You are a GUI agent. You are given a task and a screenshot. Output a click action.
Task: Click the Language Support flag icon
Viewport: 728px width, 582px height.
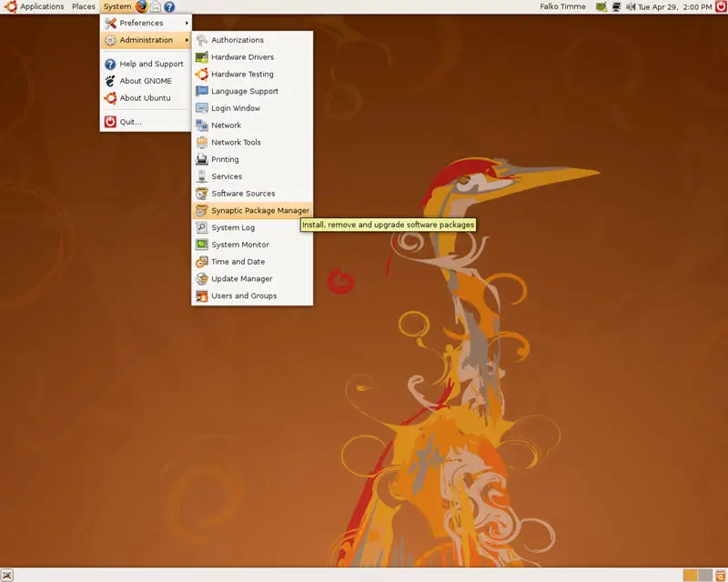pos(201,91)
